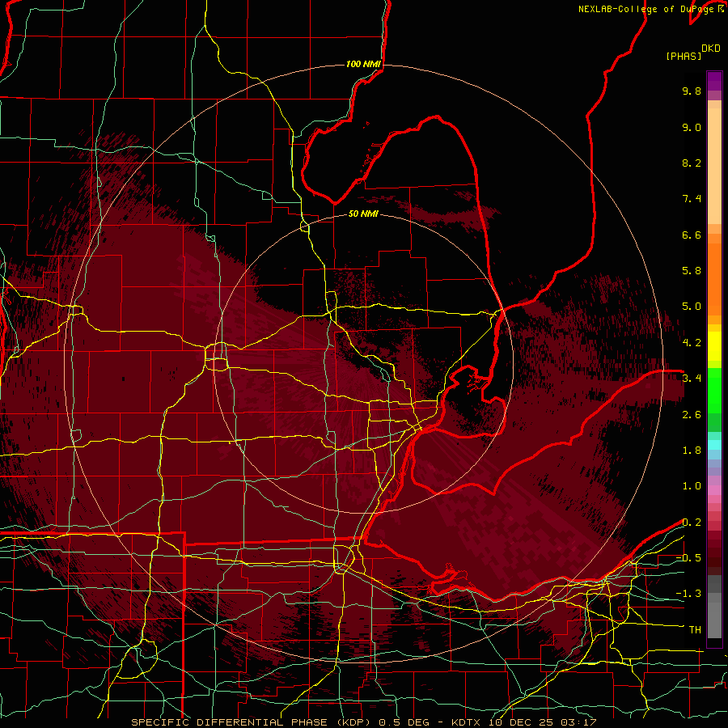Click the 2.6 scale value
This screenshot has width=728, height=728.
692,415
